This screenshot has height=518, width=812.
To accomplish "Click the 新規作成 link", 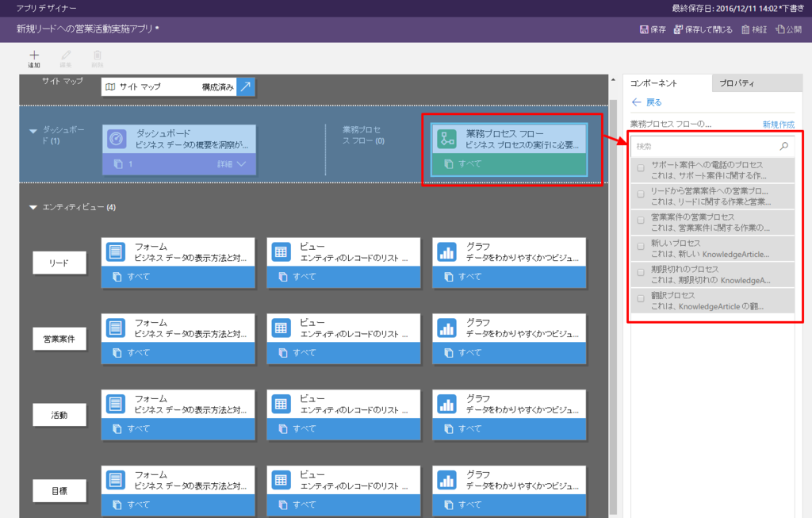I will pos(779,125).
